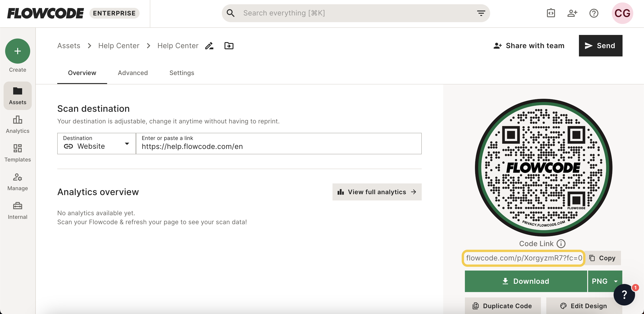Click Share with team
Screen dimensions: 644x314
(x=529, y=45)
